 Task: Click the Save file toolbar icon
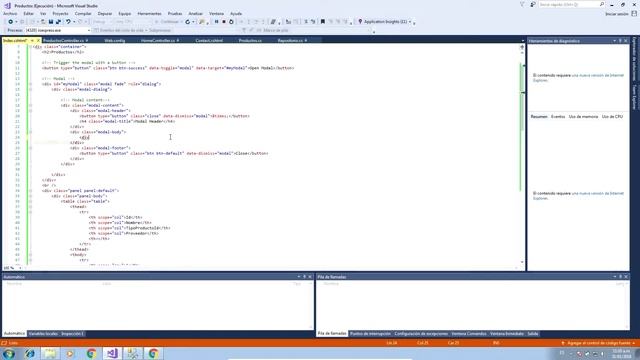51,22
